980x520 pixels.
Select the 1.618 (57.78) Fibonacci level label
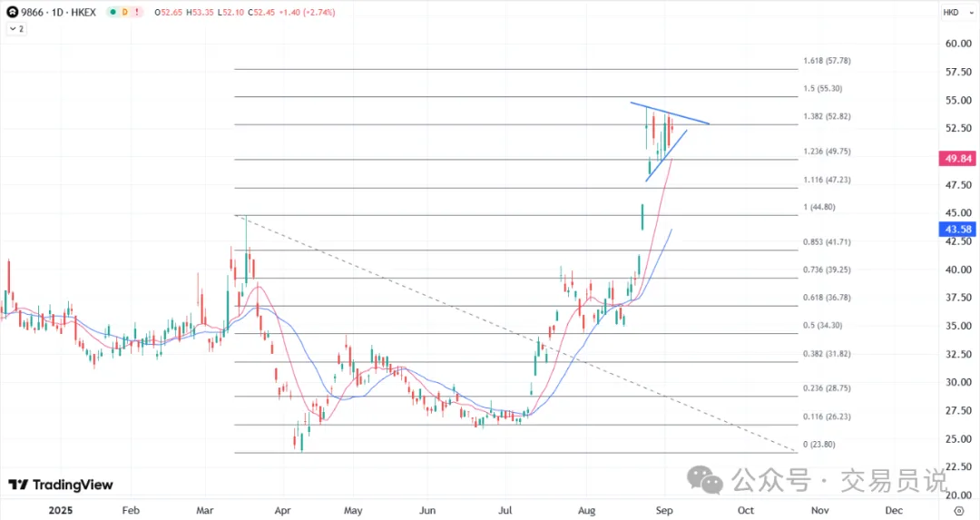click(x=827, y=62)
